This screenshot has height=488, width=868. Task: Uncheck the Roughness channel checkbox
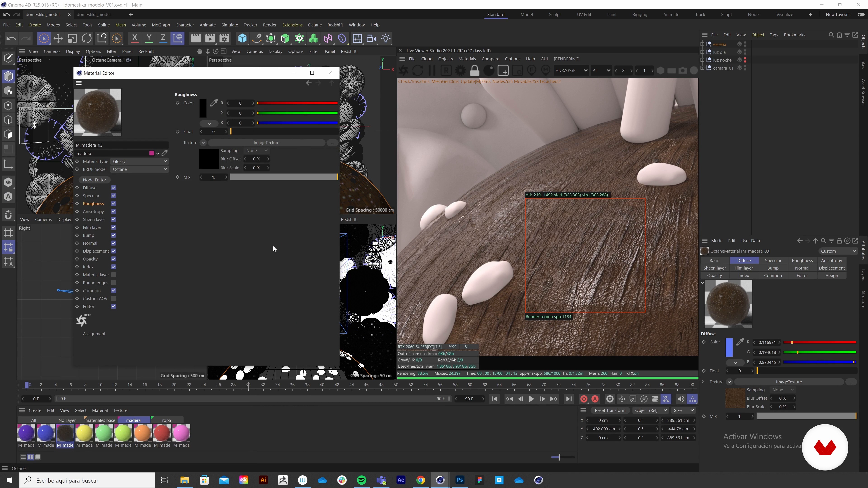tap(113, 203)
